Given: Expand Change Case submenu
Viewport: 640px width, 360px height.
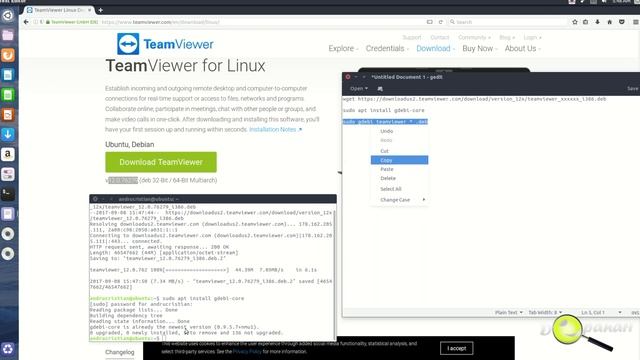Looking at the screenshot, I should [x=399, y=200].
